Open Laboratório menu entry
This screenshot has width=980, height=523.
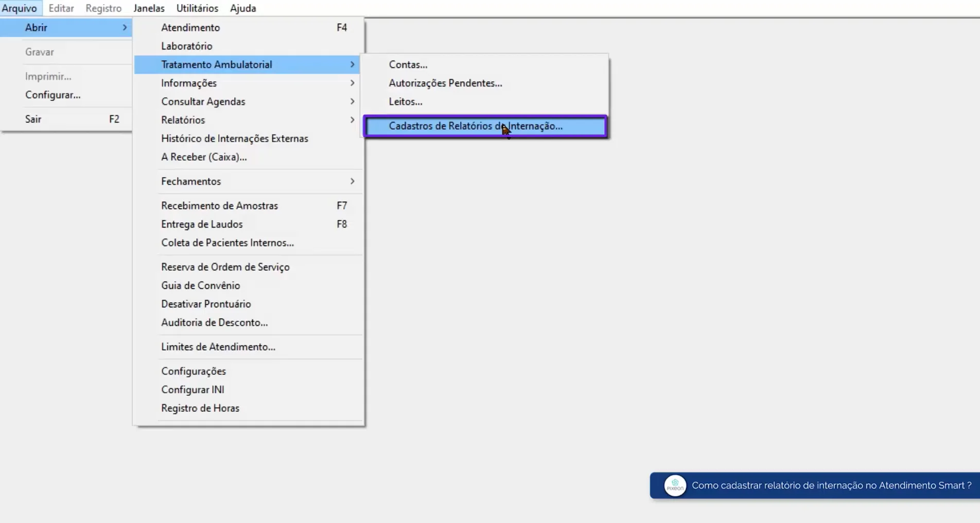[248, 46]
